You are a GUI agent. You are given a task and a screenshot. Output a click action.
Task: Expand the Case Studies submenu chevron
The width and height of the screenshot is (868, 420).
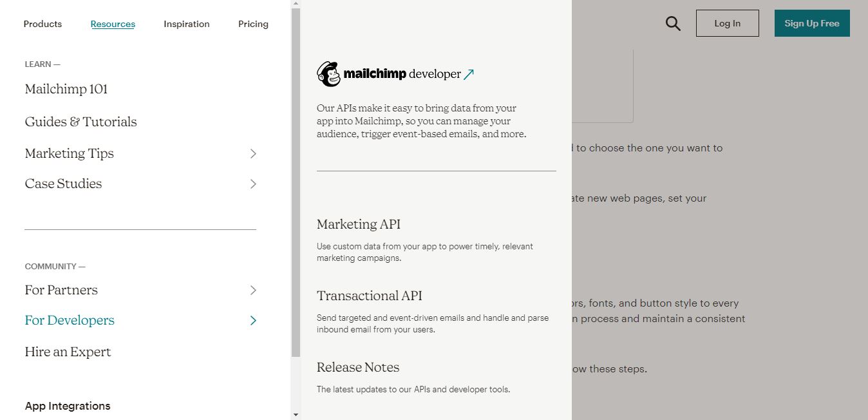(253, 184)
